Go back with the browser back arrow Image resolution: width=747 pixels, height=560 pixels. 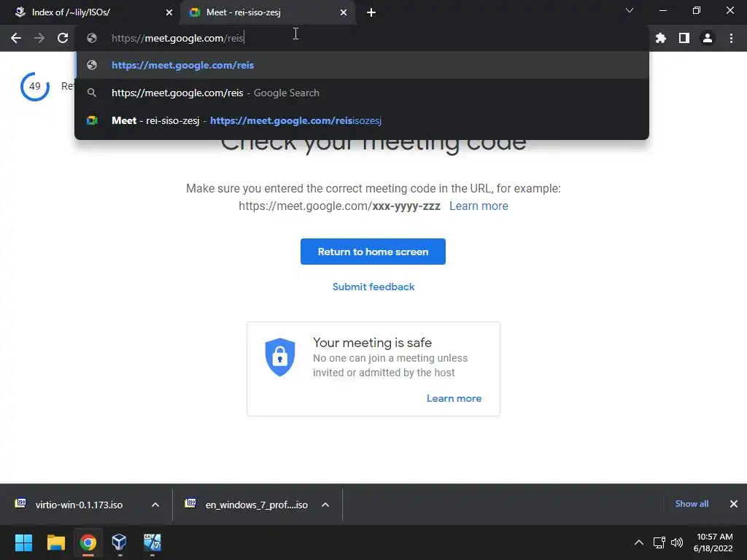[16, 38]
